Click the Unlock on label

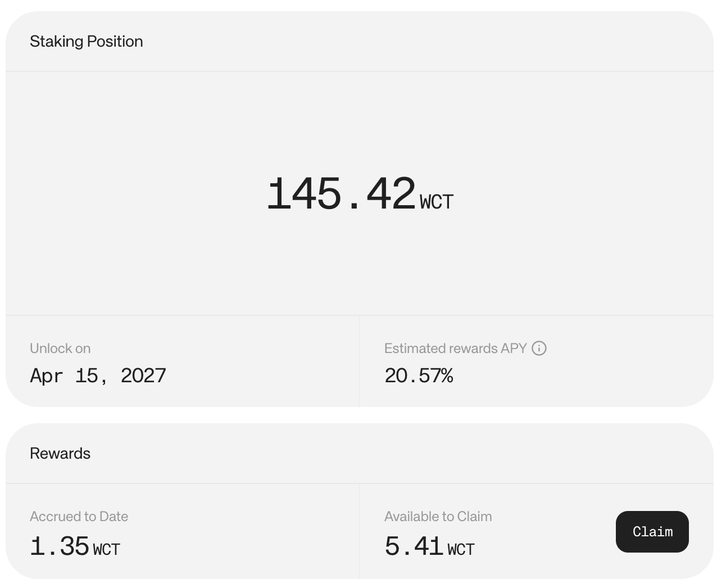pos(60,349)
